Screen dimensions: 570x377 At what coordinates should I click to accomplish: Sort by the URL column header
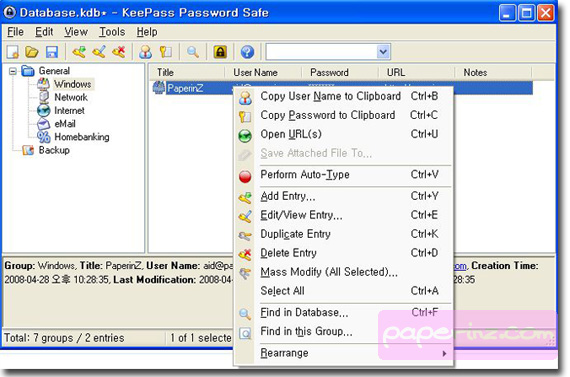click(x=417, y=73)
